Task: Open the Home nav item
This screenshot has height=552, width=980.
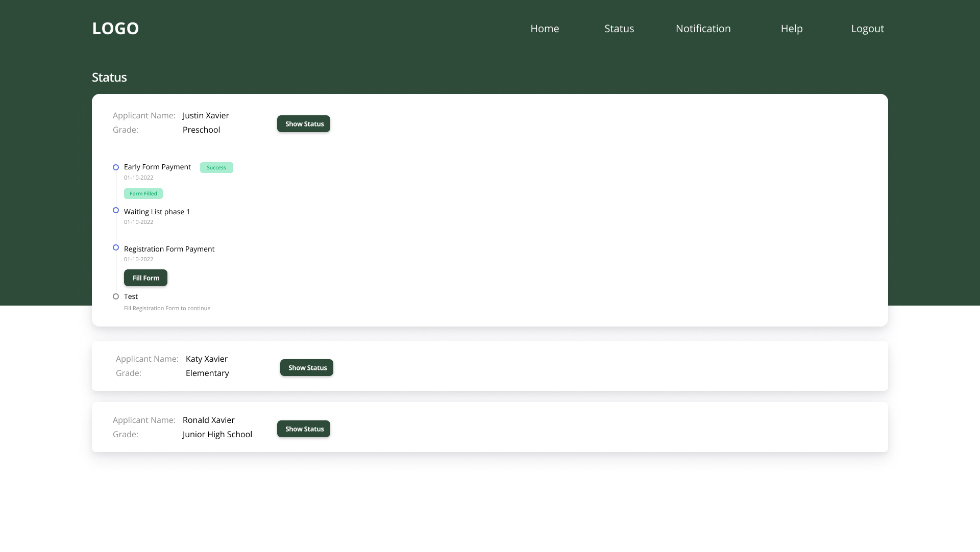Action: [545, 29]
